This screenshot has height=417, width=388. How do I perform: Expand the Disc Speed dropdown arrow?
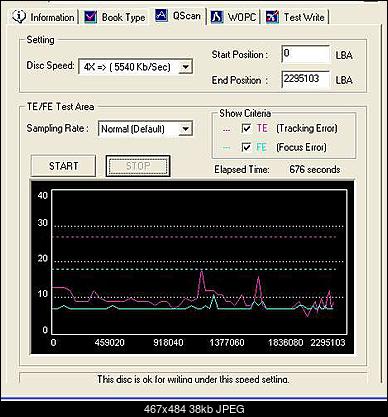185,67
